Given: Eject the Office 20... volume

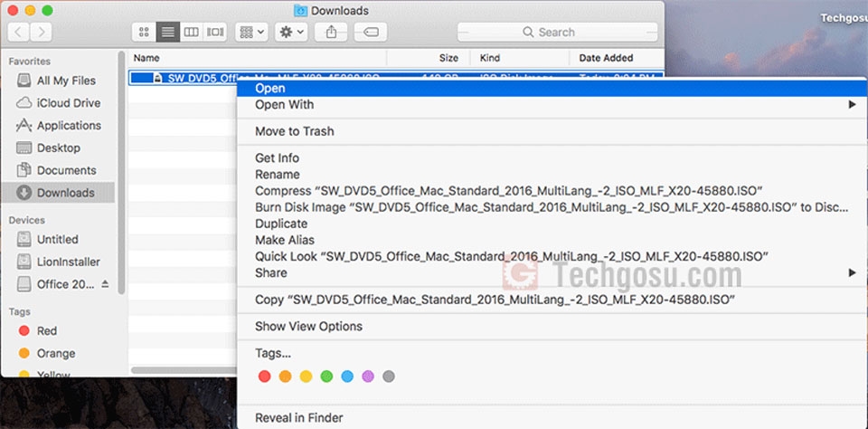Looking at the screenshot, I should (105, 284).
